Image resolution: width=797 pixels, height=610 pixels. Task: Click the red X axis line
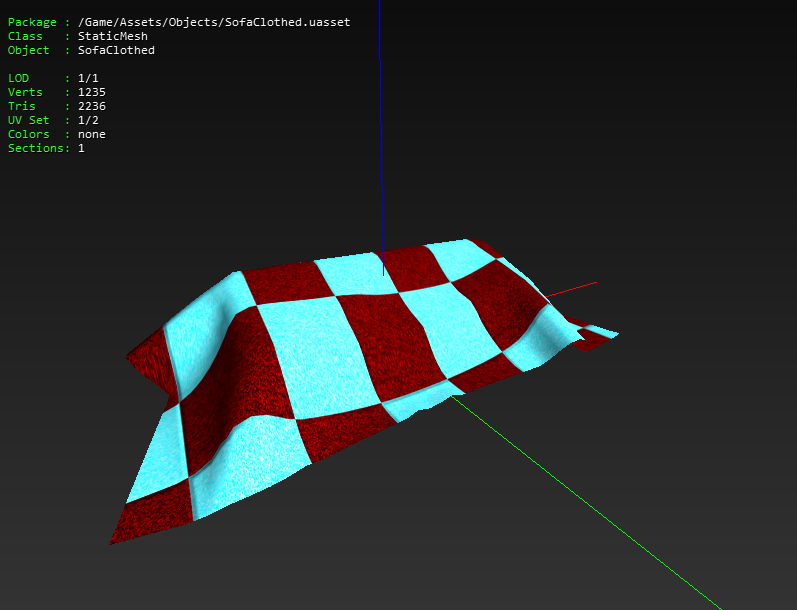tap(570, 289)
